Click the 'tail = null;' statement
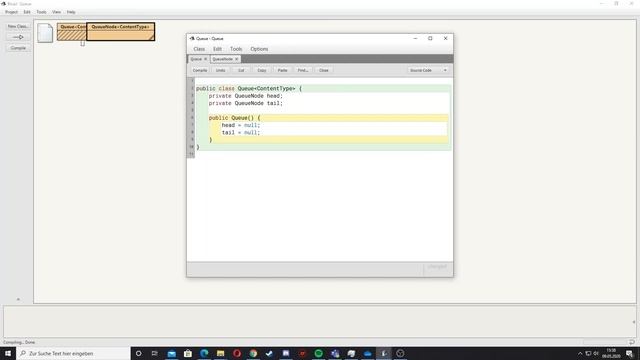Image resolution: width=640 pixels, height=360 pixels. tap(241, 133)
